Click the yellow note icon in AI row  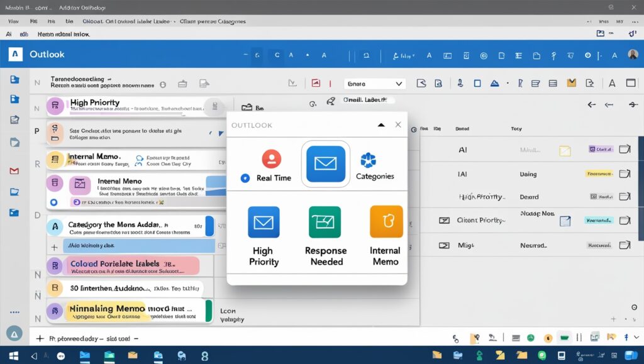click(x=565, y=151)
